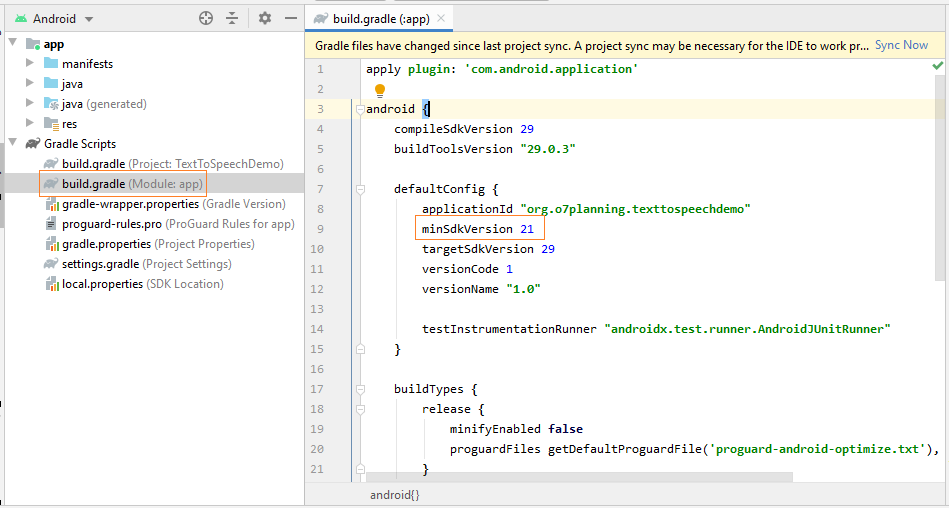Select the java (generated) folder

[x=104, y=104]
